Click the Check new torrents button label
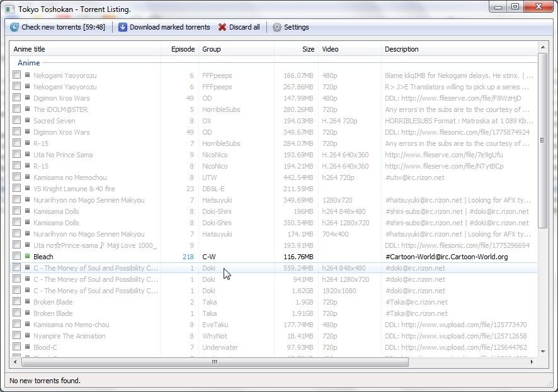The height and width of the screenshot is (392, 558). [x=64, y=27]
